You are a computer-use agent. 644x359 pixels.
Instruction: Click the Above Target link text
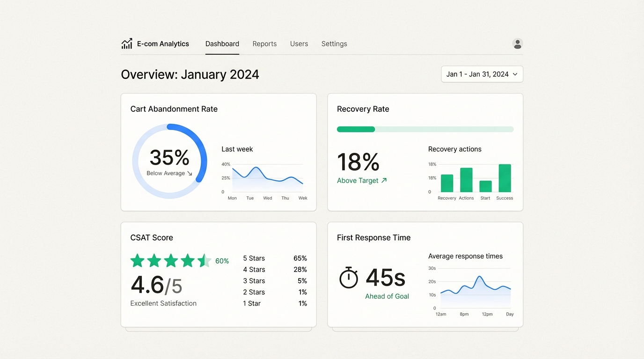(358, 180)
